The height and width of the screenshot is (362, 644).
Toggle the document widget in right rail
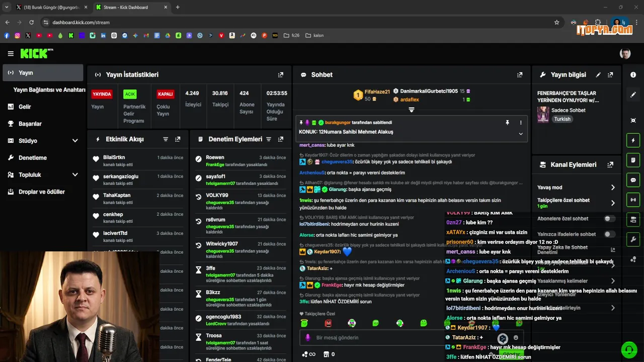point(633,160)
